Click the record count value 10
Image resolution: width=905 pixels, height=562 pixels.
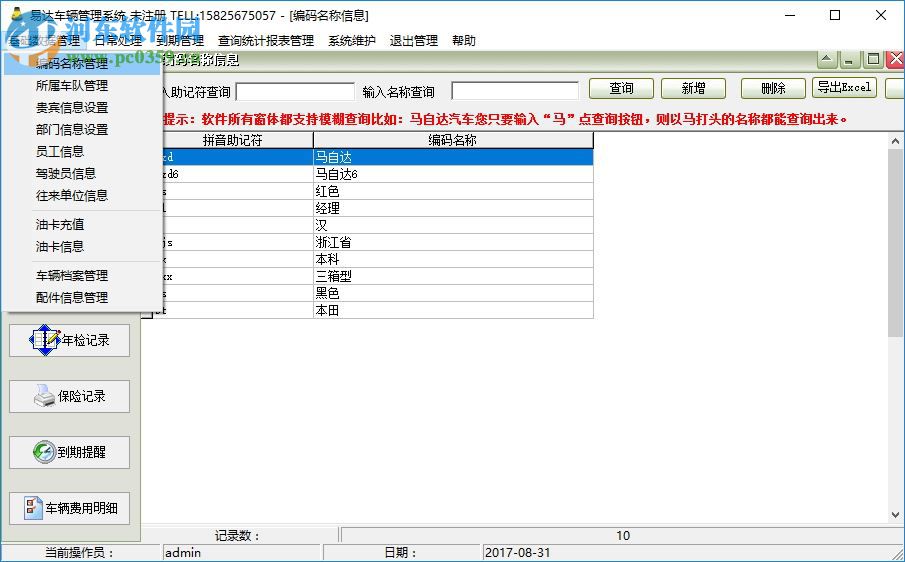[x=622, y=535]
